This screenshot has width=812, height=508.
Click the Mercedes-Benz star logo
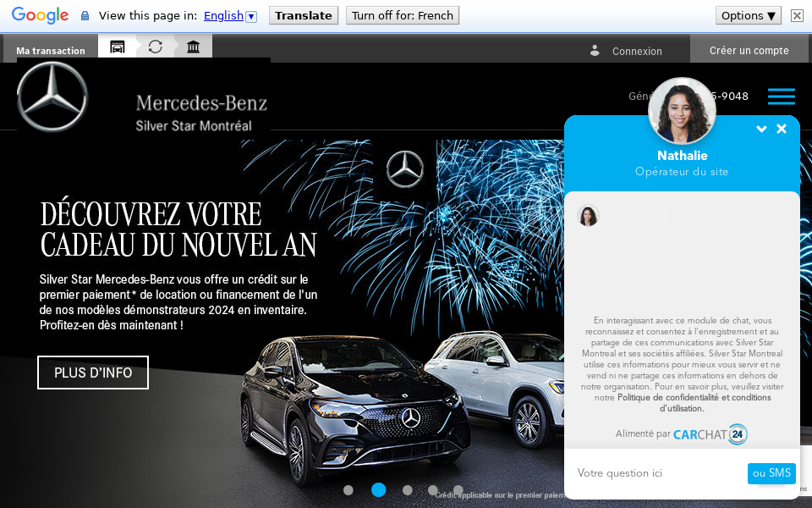pos(52,96)
